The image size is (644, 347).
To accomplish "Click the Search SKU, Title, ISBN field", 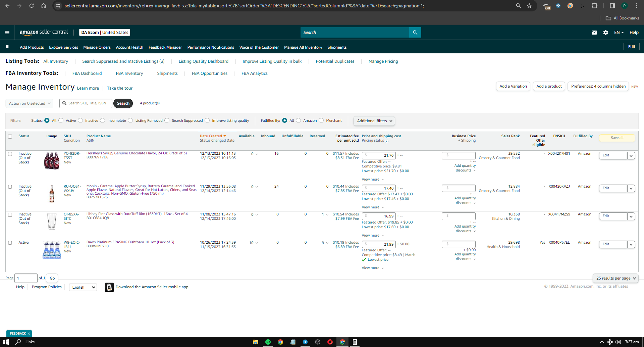I will point(86,103).
